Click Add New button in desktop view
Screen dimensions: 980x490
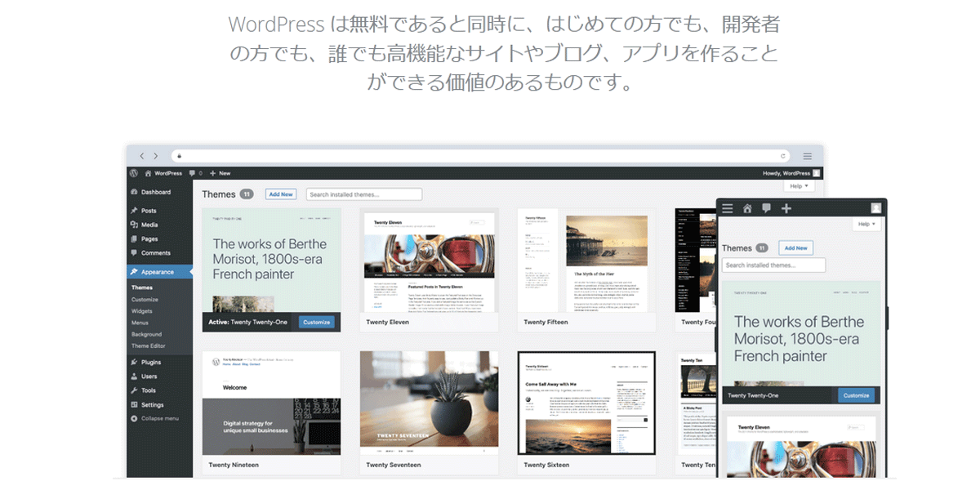pyautogui.click(x=281, y=194)
